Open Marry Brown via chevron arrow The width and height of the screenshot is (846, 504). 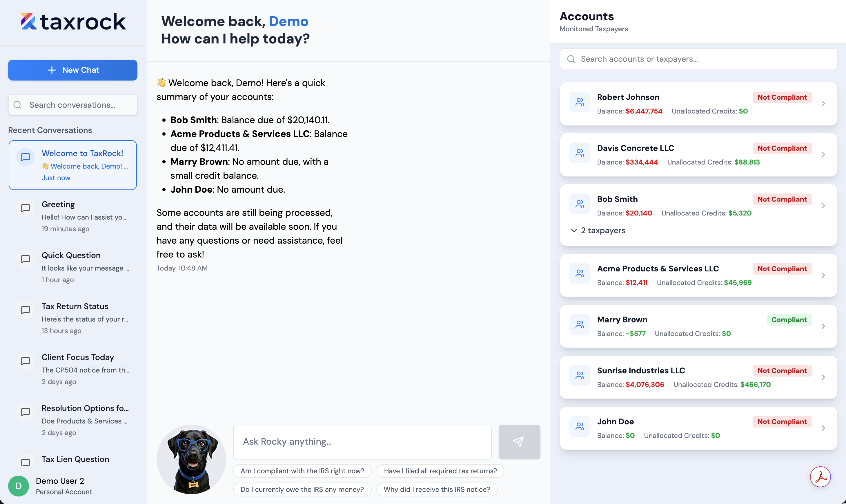point(823,326)
